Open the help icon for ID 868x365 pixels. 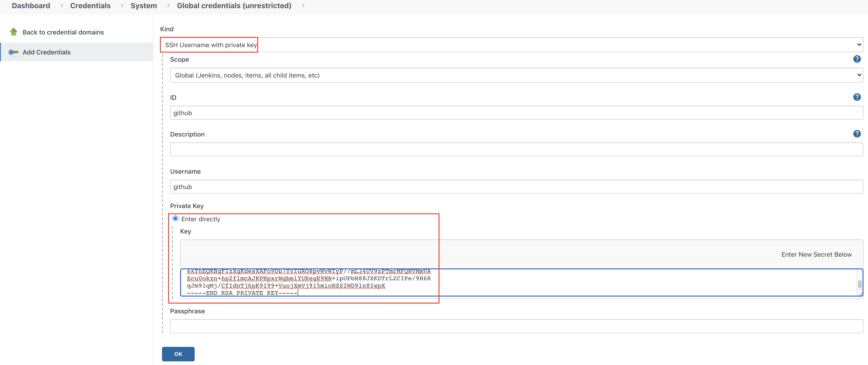(857, 97)
